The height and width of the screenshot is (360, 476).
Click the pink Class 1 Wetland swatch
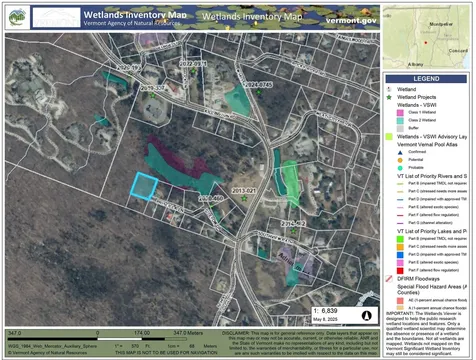point(400,113)
